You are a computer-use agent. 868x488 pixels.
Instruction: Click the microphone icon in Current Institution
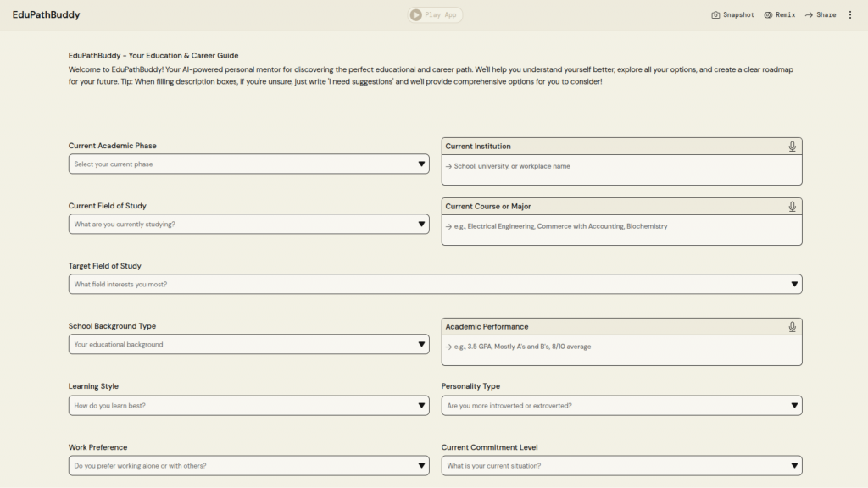tap(792, 147)
